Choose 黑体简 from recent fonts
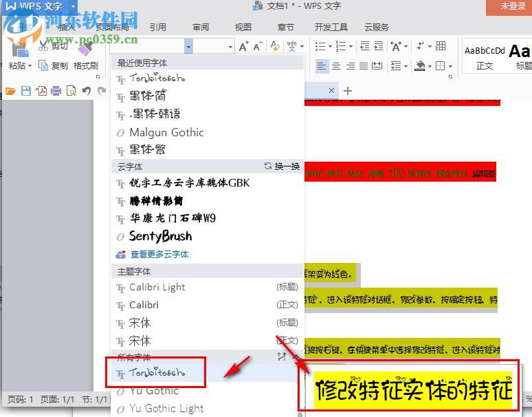532x417 pixels. (x=208, y=96)
